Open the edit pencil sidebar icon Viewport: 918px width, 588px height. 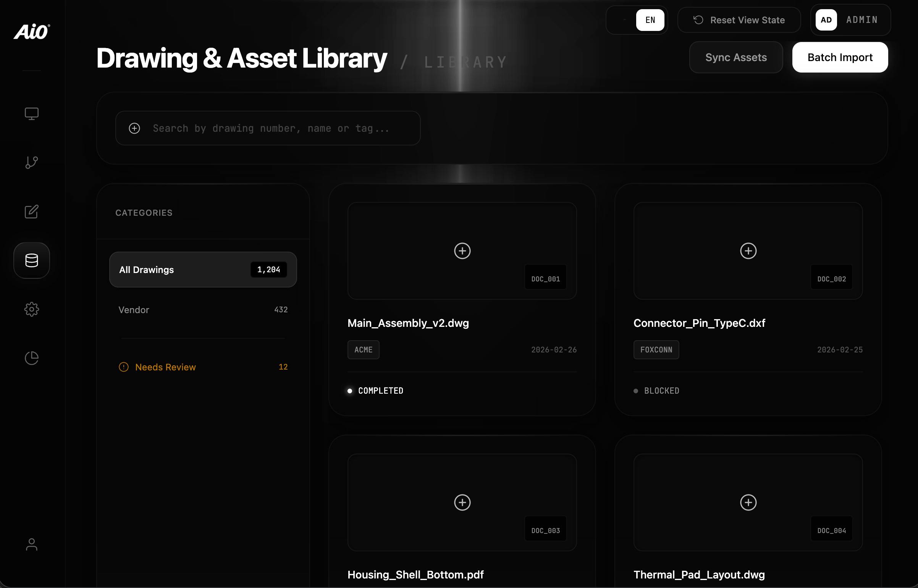tap(31, 211)
